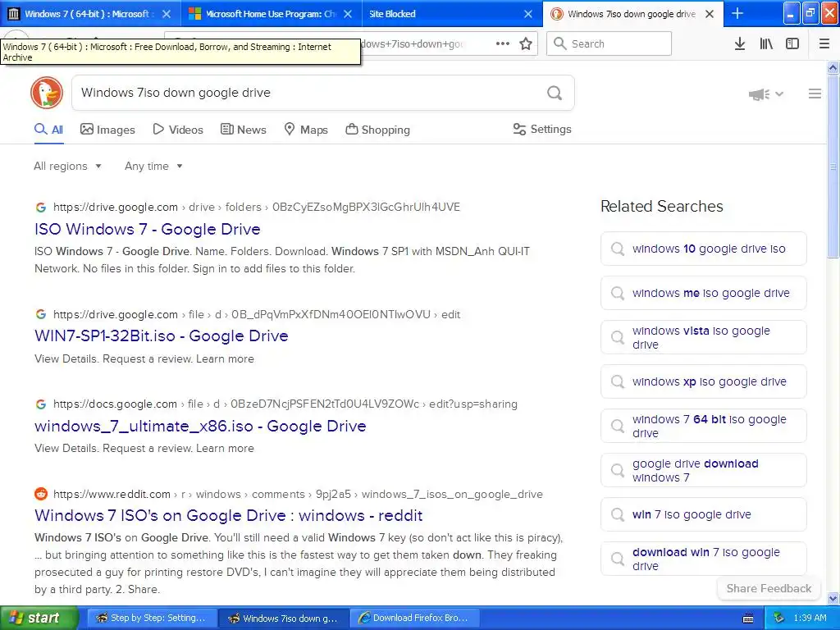The image size is (840, 630).
Task: Click the Share Feedback button
Action: click(x=769, y=588)
